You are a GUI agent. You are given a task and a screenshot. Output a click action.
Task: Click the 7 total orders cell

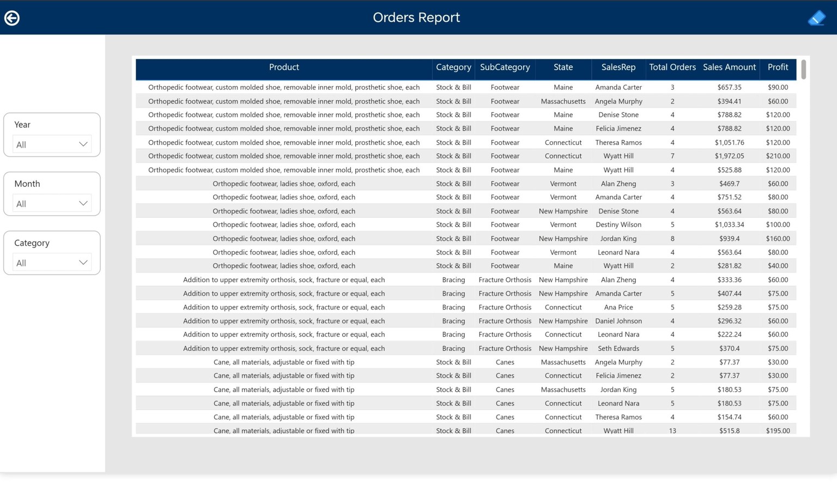(672, 156)
